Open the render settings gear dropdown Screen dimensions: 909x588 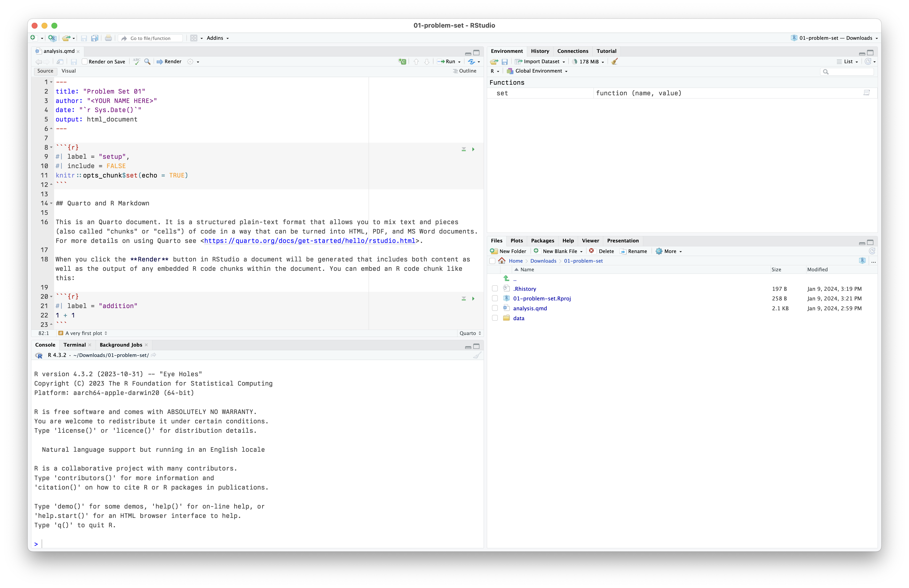click(193, 61)
